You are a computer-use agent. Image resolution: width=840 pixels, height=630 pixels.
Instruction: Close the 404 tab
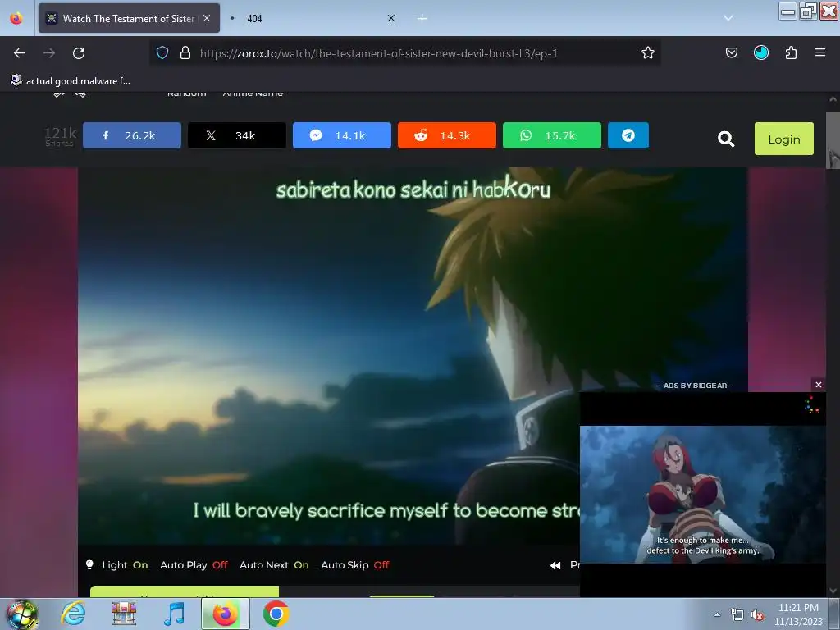tap(391, 18)
